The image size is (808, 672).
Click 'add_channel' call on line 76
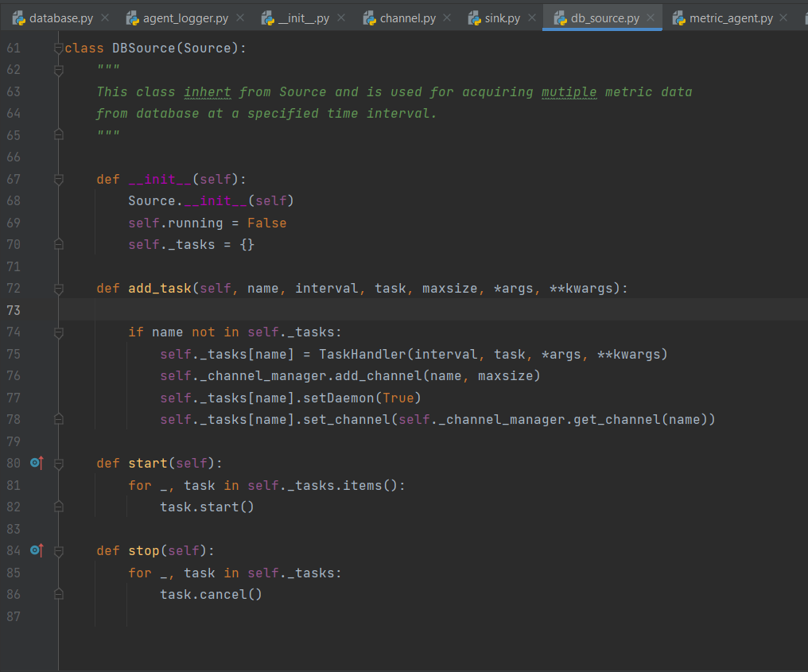(x=379, y=376)
